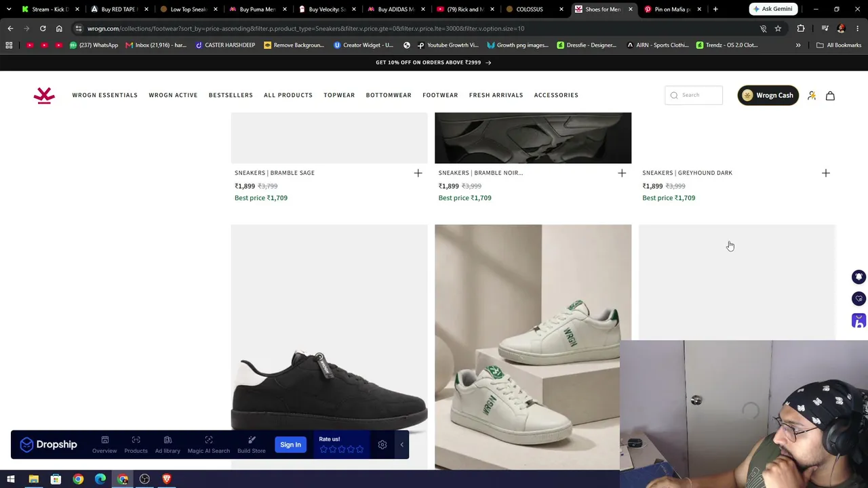This screenshot has width=868, height=488.
Task: Switch to the Buy Puma Men tab
Action: tap(257, 9)
